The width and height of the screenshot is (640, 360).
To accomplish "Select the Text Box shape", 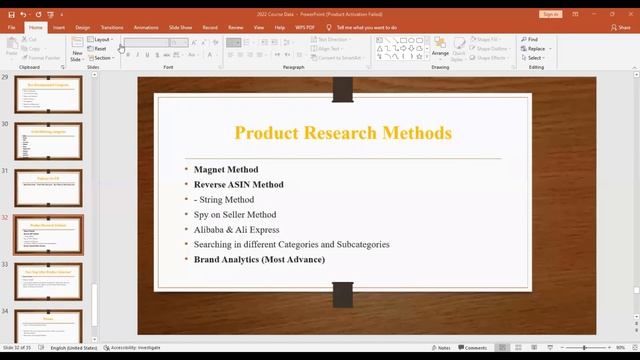I will (379, 40).
